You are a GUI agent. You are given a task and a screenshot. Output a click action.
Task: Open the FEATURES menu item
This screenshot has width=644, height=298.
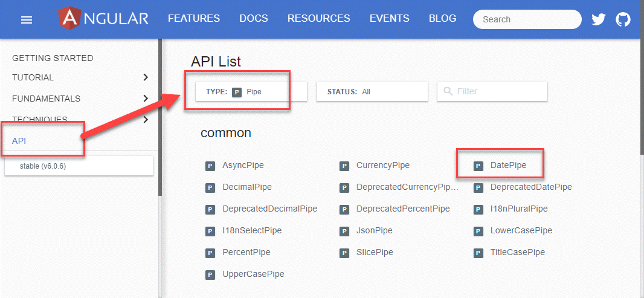point(194,19)
